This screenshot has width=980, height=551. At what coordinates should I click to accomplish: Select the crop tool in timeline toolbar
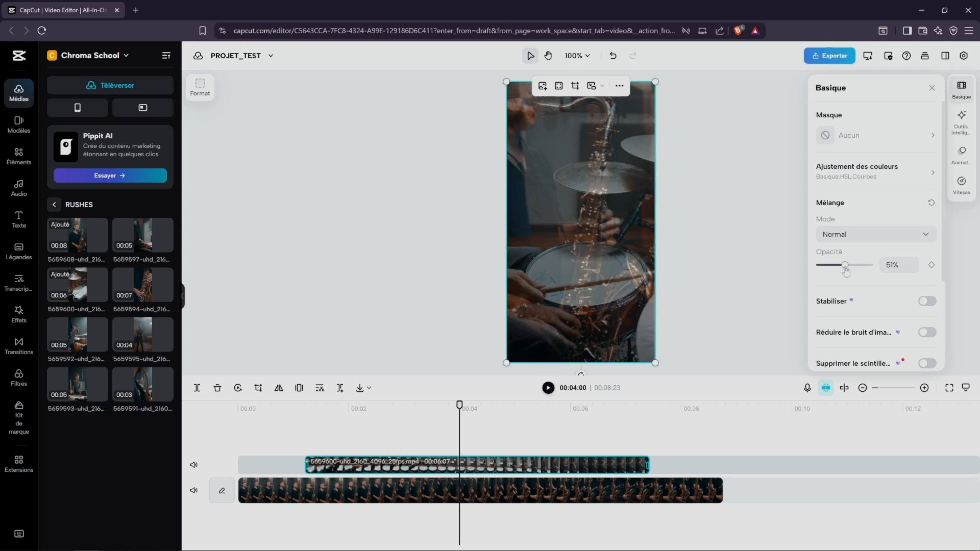pyautogui.click(x=258, y=387)
